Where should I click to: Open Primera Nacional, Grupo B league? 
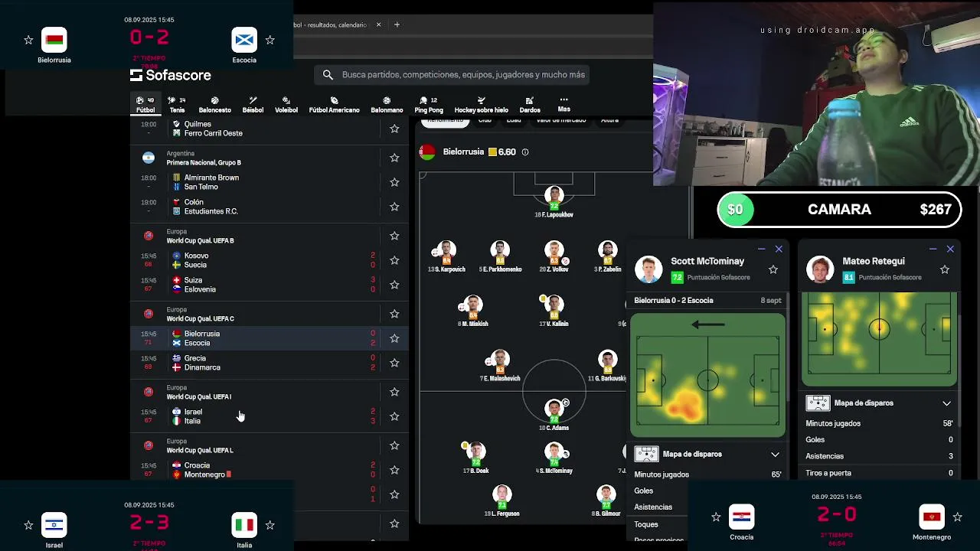[x=204, y=162]
